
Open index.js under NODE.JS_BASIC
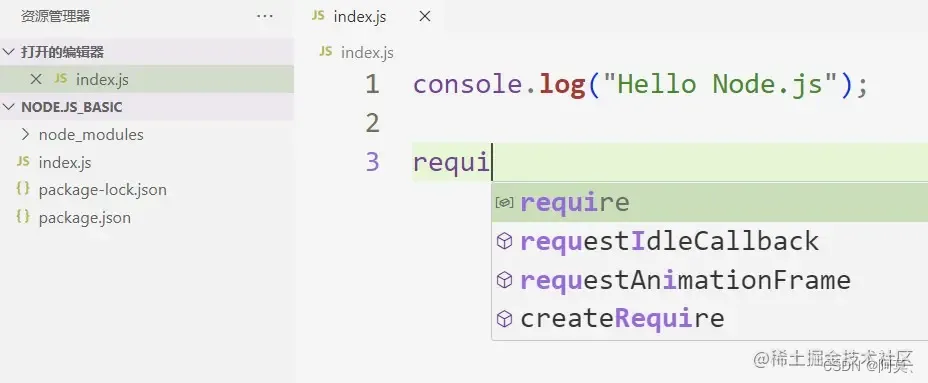(x=65, y=162)
